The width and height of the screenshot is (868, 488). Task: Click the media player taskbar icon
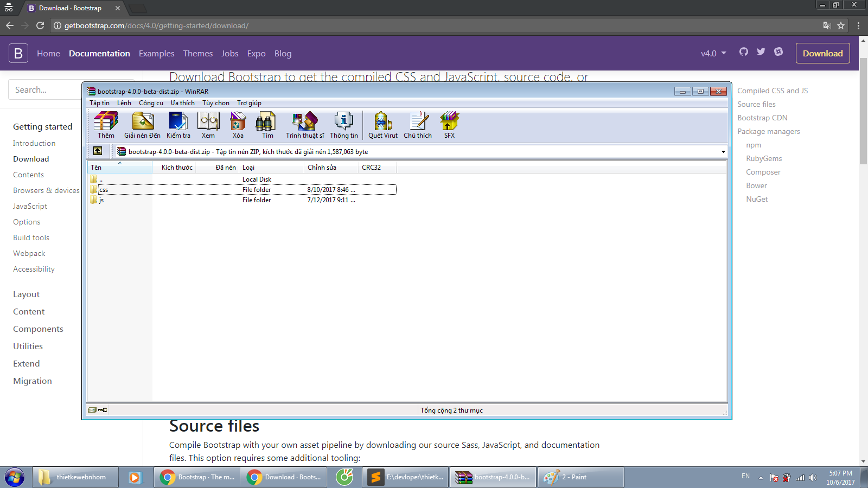pyautogui.click(x=135, y=477)
